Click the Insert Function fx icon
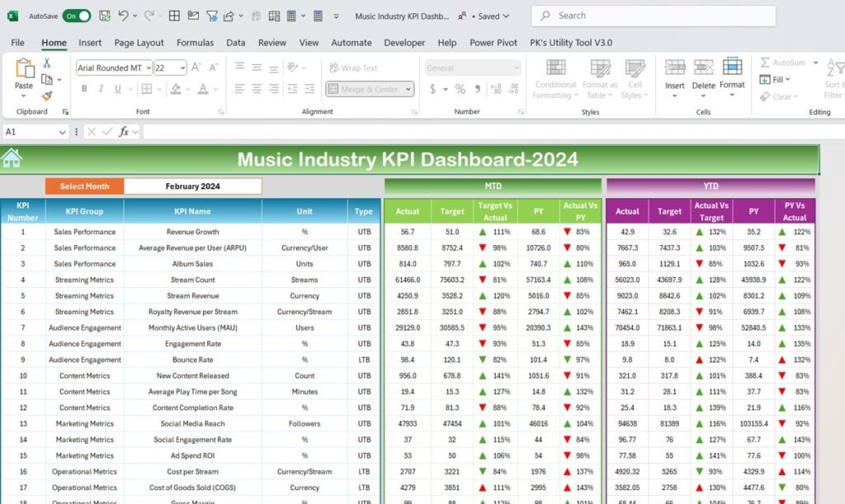 click(124, 132)
